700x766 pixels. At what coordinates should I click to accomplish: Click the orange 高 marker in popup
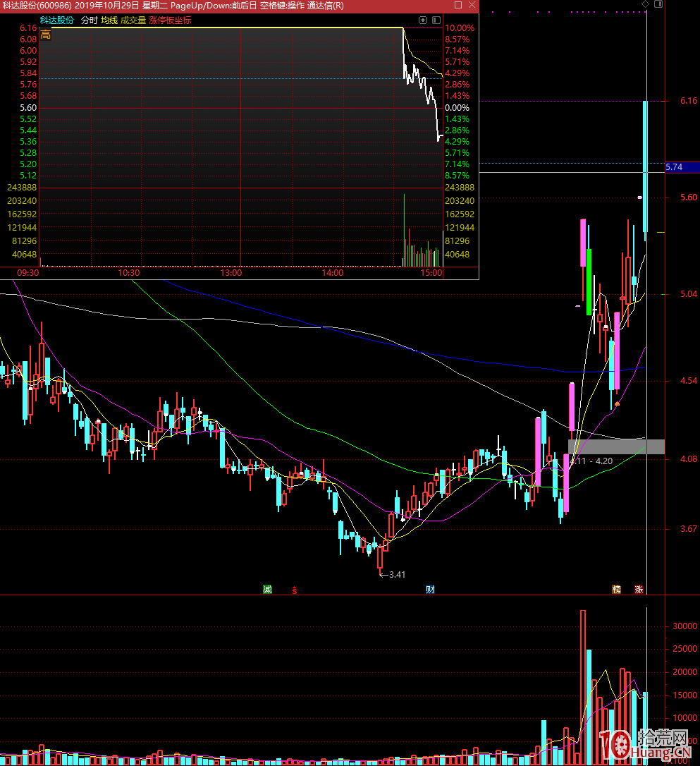(x=45, y=35)
